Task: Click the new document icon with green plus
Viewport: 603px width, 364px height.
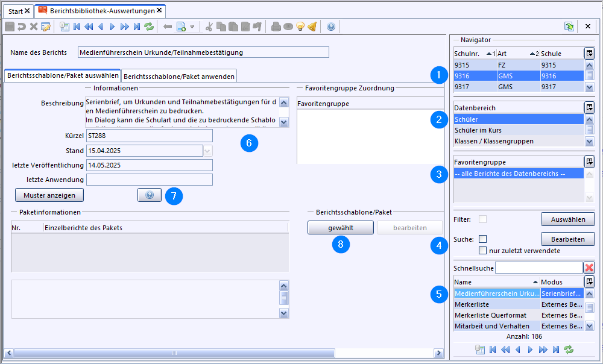Action: pos(181,27)
